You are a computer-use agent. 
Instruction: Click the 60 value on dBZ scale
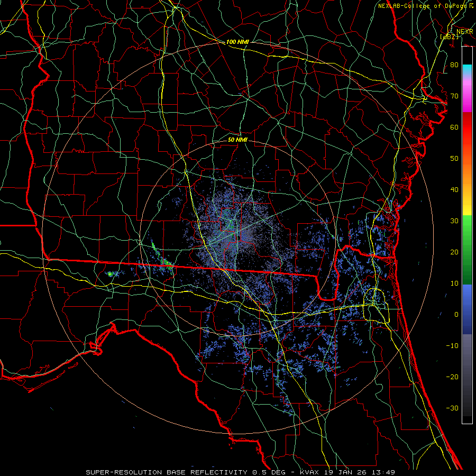tap(454, 127)
